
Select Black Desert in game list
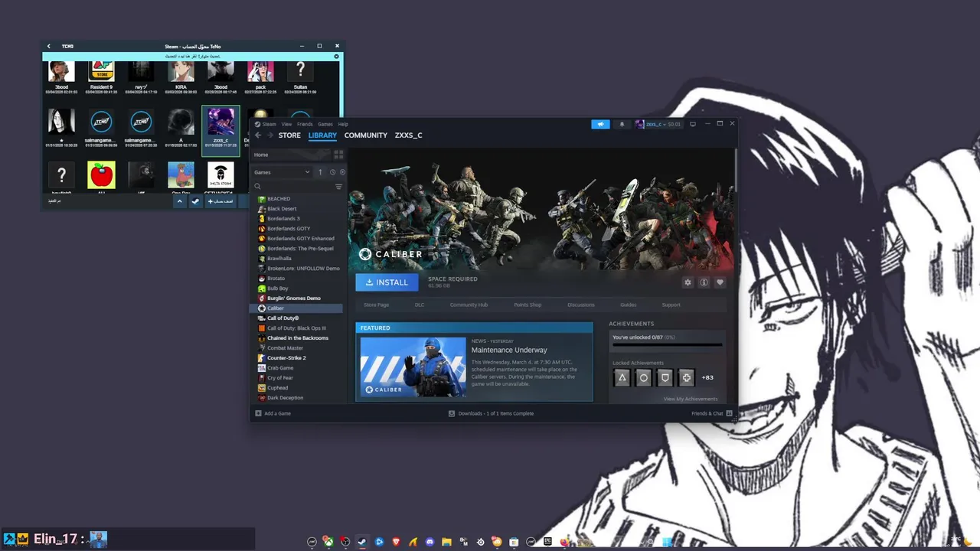click(x=296, y=208)
